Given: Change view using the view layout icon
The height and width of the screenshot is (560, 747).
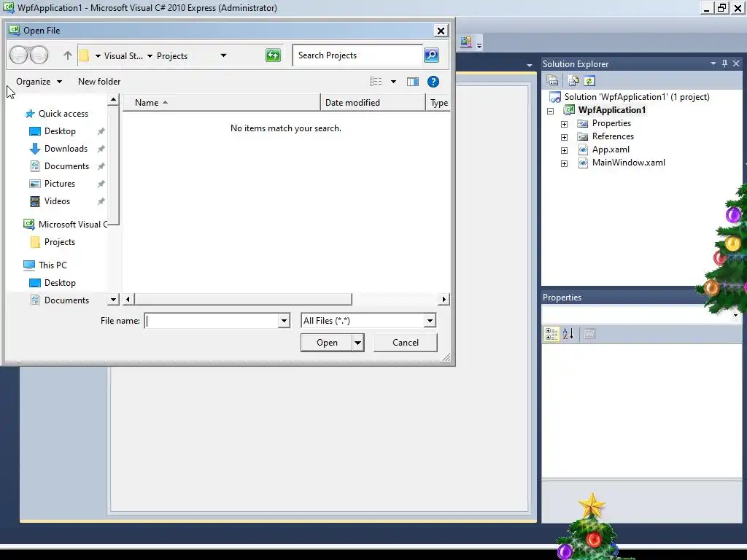Looking at the screenshot, I should [x=376, y=82].
